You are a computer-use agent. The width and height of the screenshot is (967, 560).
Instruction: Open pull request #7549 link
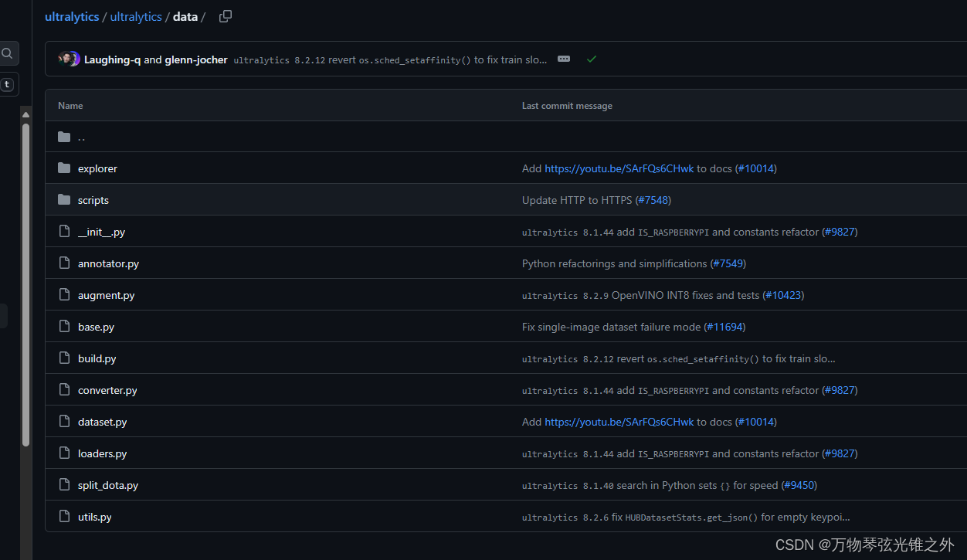(x=728, y=263)
